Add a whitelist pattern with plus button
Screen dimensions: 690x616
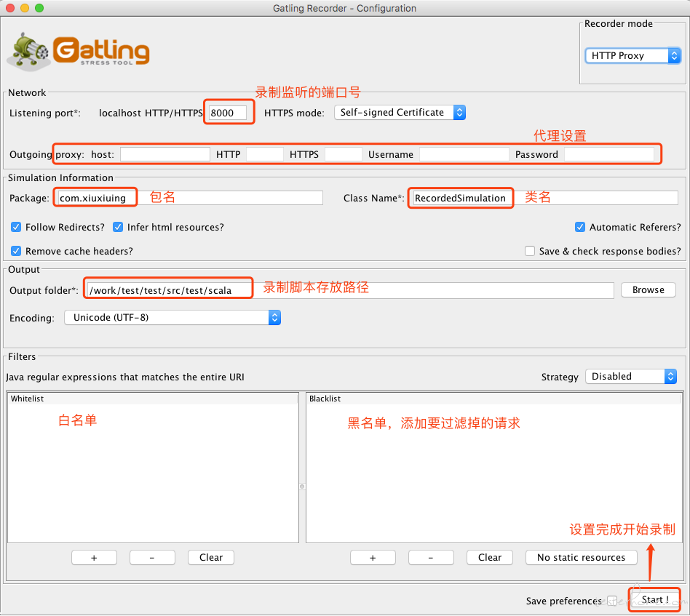tap(94, 558)
